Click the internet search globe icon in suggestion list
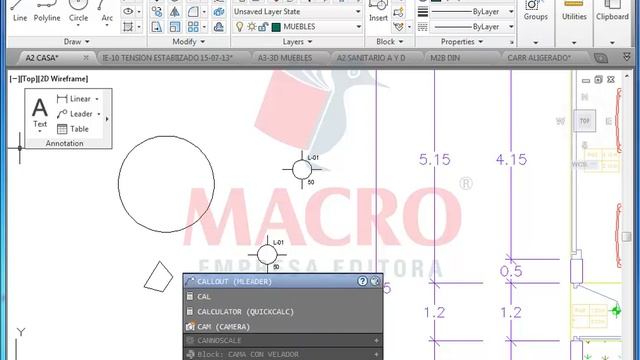 [375, 281]
